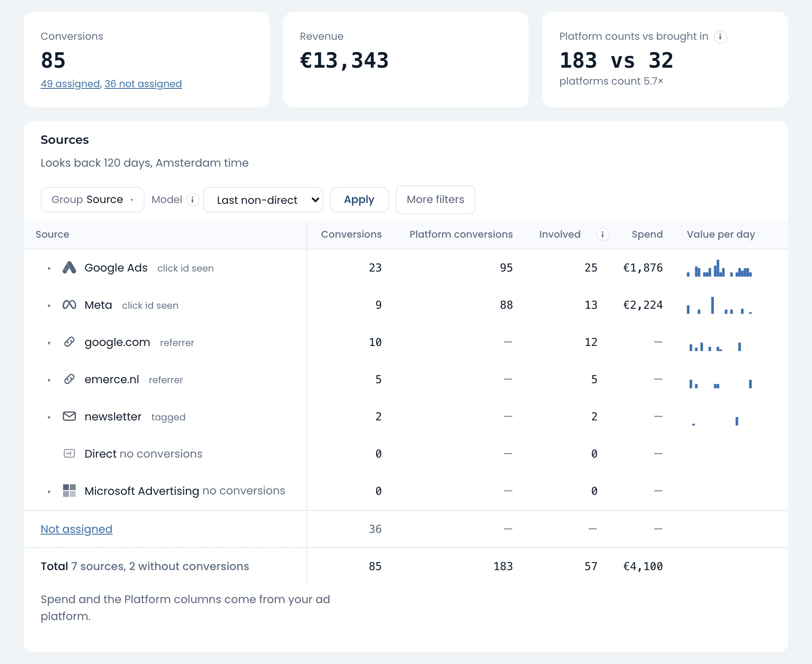This screenshot has height=664, width=812.
Task: Open the Group Source dropdown
Action: coord(93,200)
